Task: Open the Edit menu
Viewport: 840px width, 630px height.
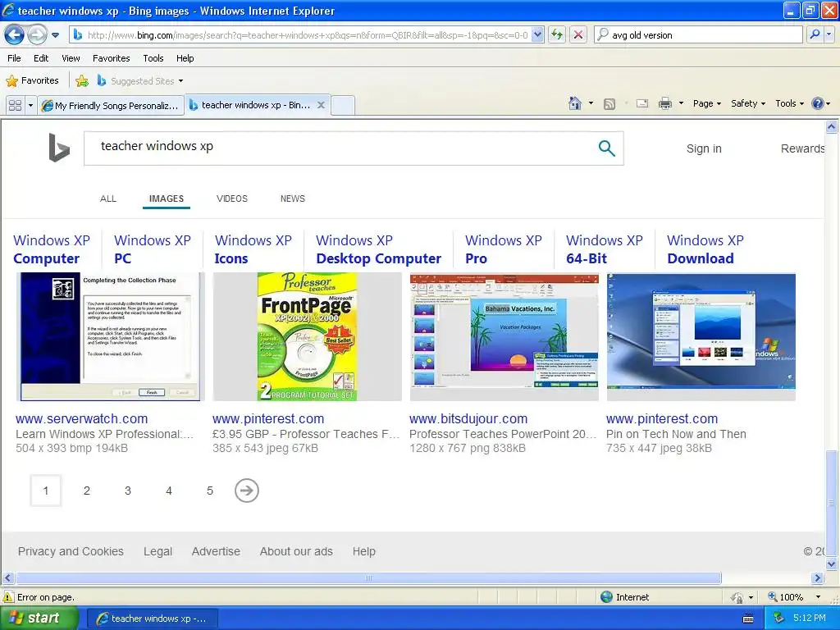Action: pos(41,58)
